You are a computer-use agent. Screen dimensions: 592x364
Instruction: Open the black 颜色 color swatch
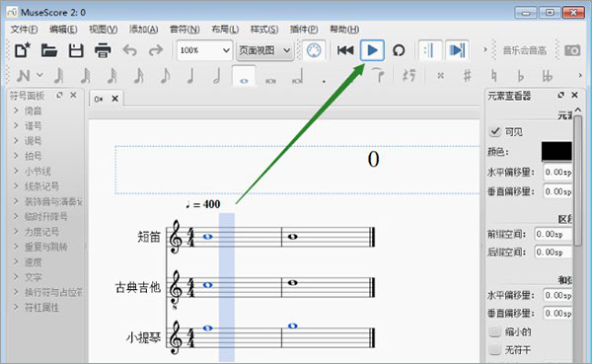pyautogui.click(x=556, y=152)
